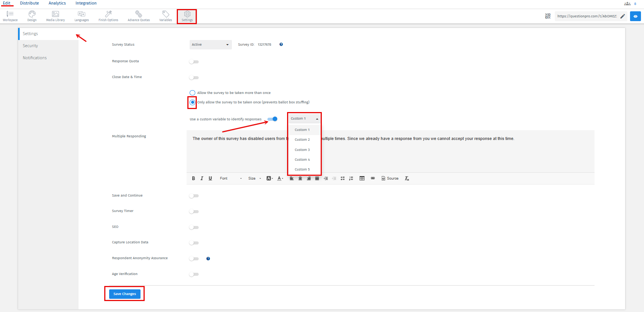Viewport: 644px width, 312px height.
Task: Open text color picker in editor
Action: (280, 178)
